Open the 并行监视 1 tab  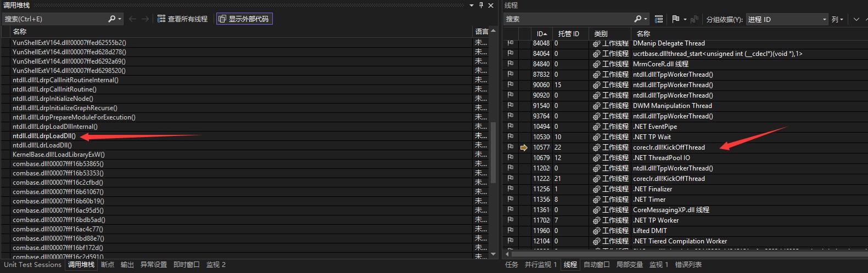pos(541,265)
